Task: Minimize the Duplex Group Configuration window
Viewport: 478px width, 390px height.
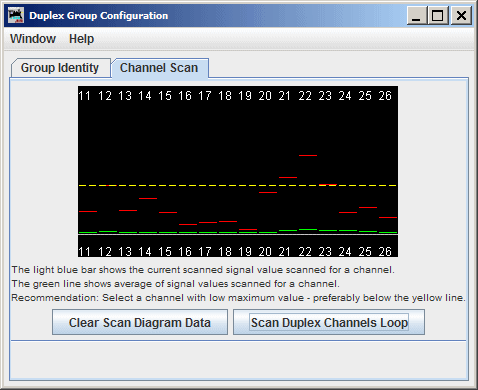Action: point(417,15)
